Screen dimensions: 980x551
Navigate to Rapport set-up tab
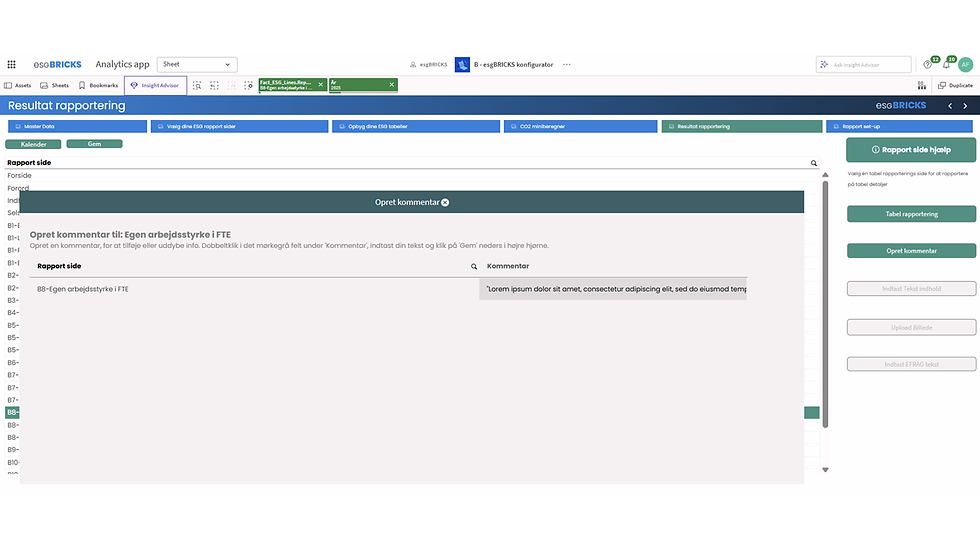(899, 126)
